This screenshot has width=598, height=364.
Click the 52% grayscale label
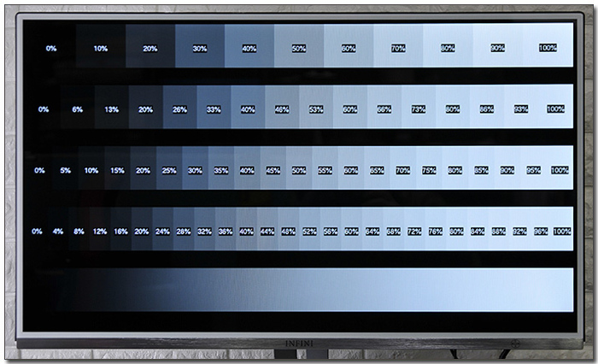309,232
